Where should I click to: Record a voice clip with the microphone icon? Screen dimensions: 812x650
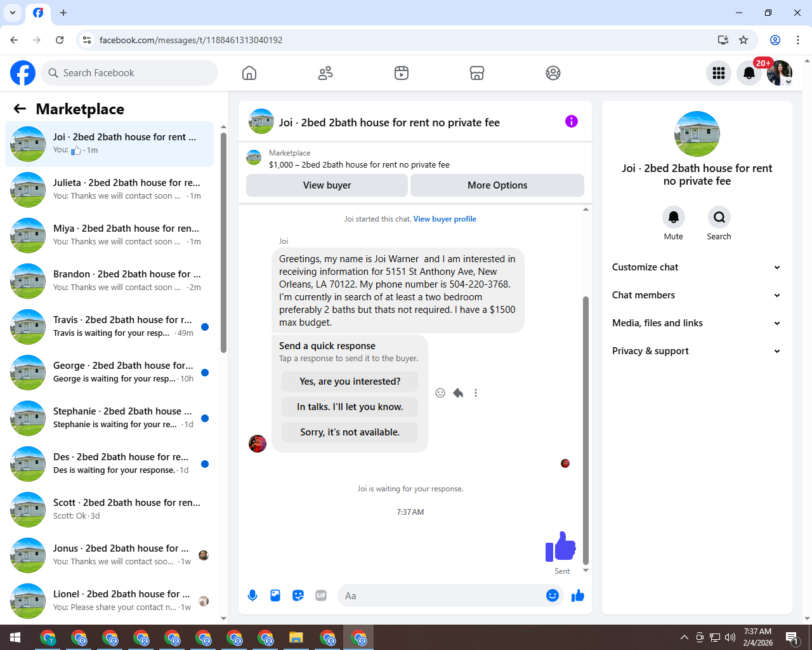coord(252,595)
